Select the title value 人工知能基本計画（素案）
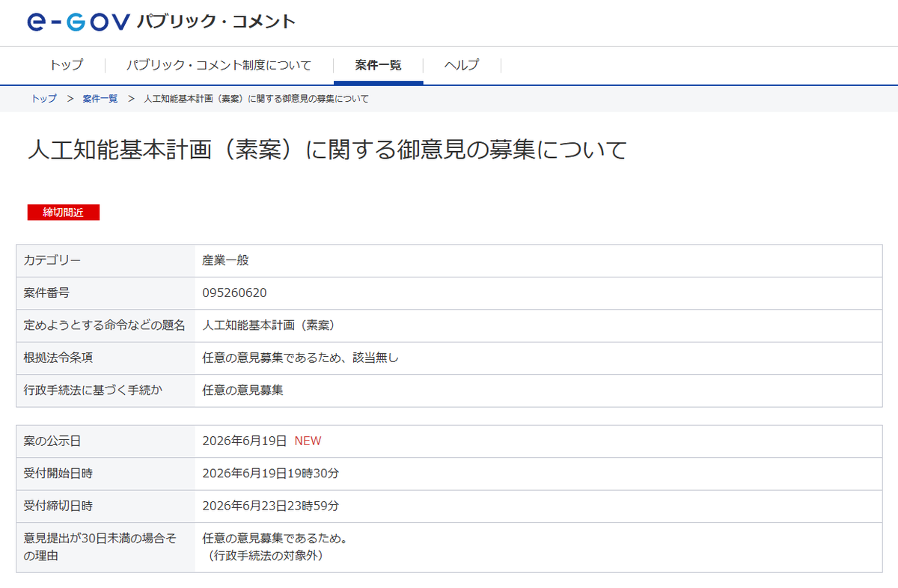The image size is (898, 588). 269,325
